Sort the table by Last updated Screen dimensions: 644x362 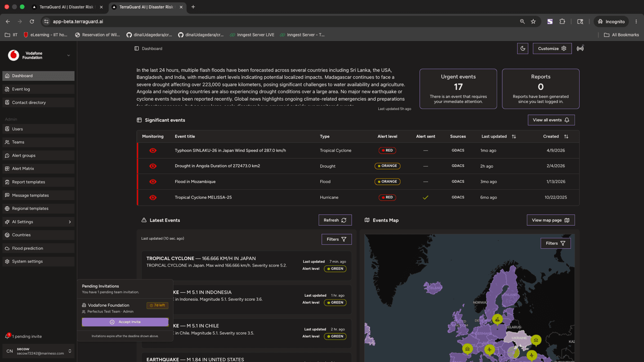click(x=514, y=137)
